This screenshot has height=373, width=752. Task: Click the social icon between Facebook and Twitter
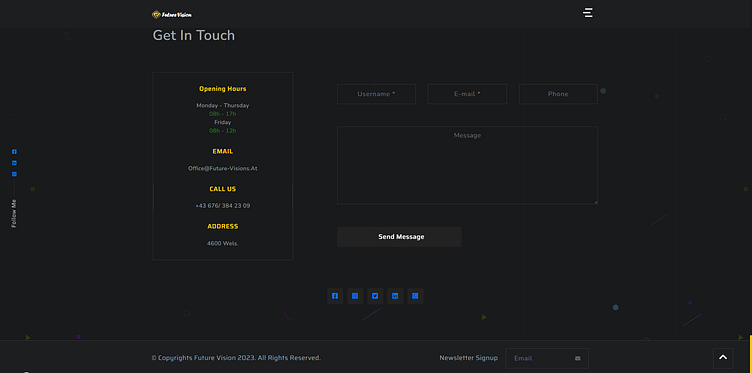click(355, 296)
